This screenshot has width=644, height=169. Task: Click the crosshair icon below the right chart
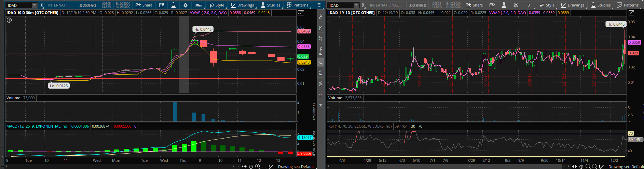pos(581,167)
